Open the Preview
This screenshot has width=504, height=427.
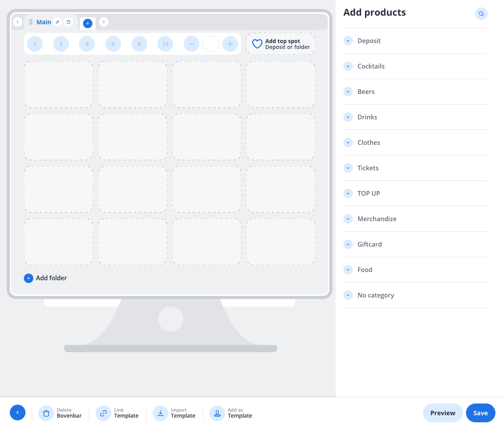443,413
